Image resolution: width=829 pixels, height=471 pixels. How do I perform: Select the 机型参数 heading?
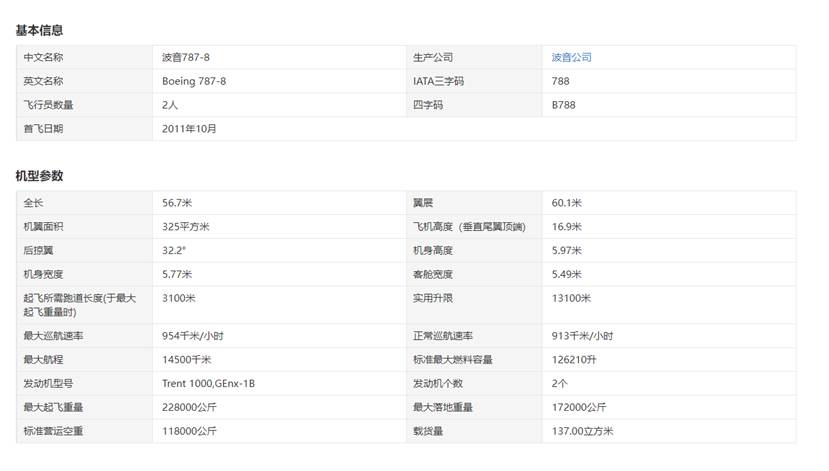tap(39, 176)
